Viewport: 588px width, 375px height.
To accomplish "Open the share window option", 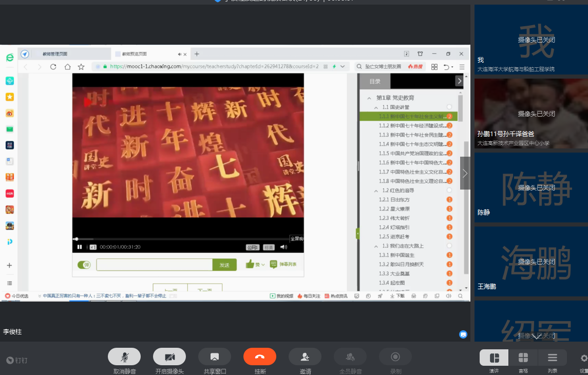I will coord(214,357).
